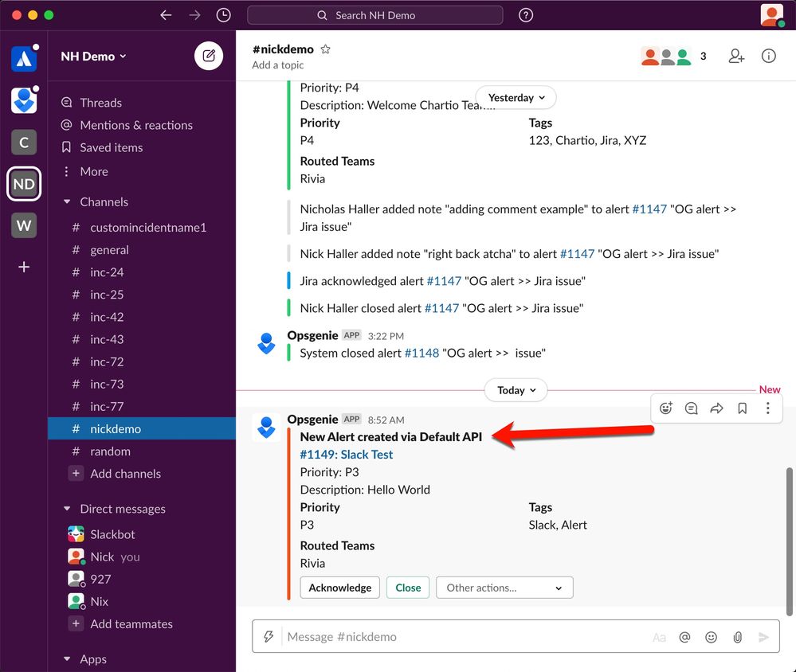Viewport: 796px width, 672px height.
Task: Open #1147 link in Jira acknowledged message
Action: click(x=444, y=281)
